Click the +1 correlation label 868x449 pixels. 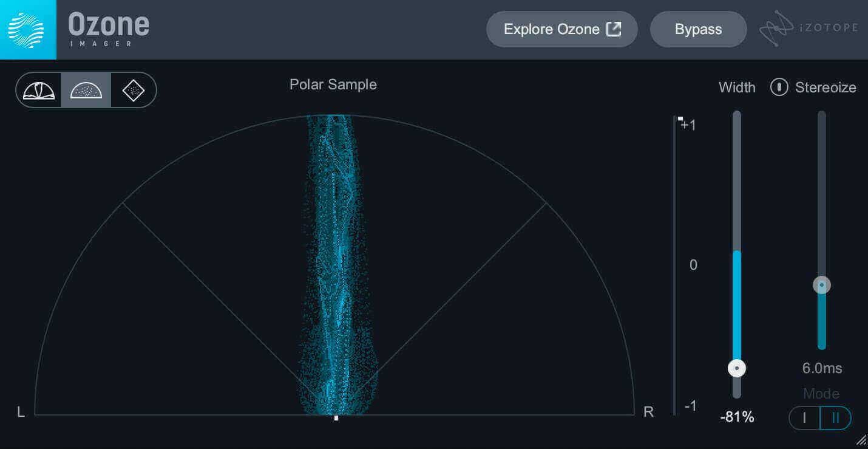click(x=688, y=125)
